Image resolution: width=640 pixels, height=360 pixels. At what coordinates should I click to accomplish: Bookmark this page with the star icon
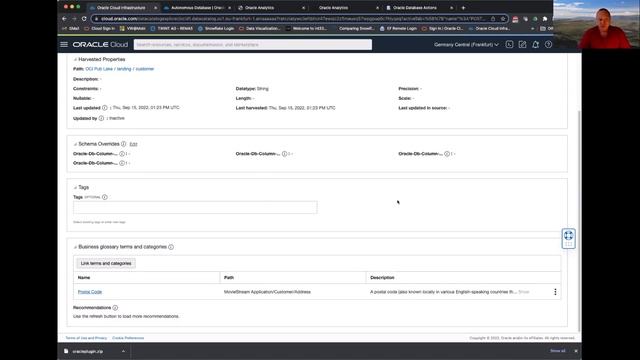click(x=503, y=19)
